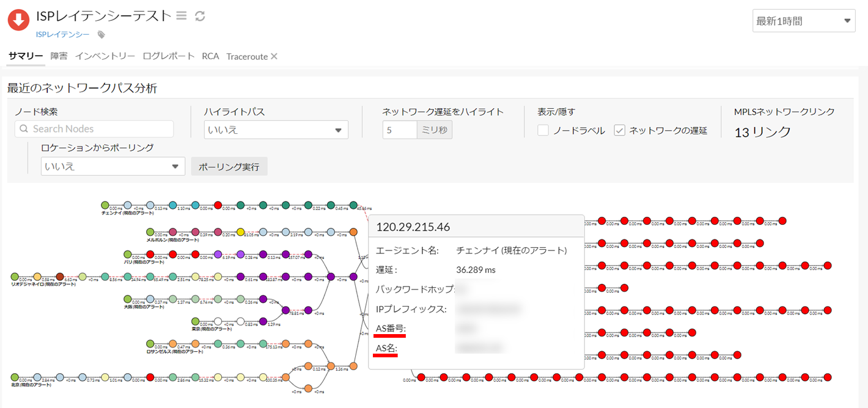Image resolution: width=868 pixels, height=408 pixels.
Task: Click the green チェンナイ source node
Action: tap(105, 205)
